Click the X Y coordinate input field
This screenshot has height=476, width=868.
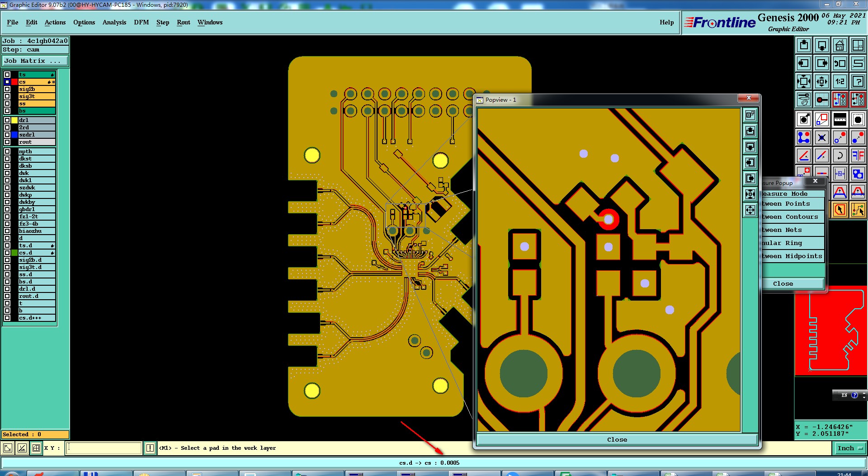(x=104, y=448)
